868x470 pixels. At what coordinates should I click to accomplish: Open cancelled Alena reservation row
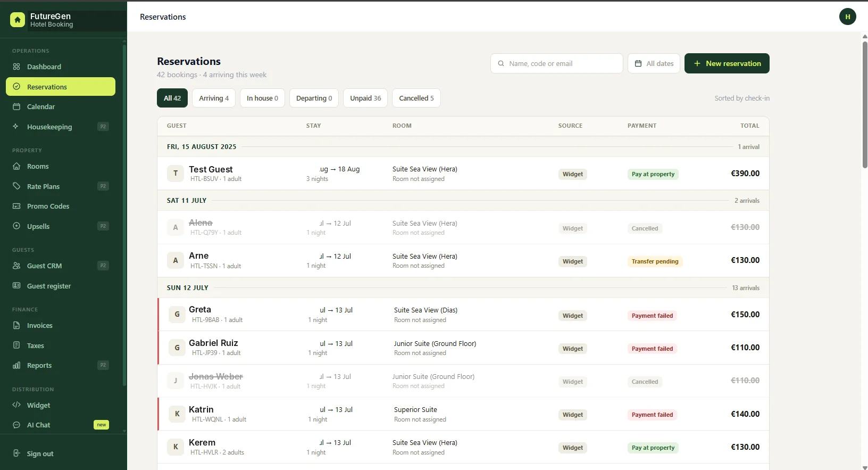[x=463, y=227]
